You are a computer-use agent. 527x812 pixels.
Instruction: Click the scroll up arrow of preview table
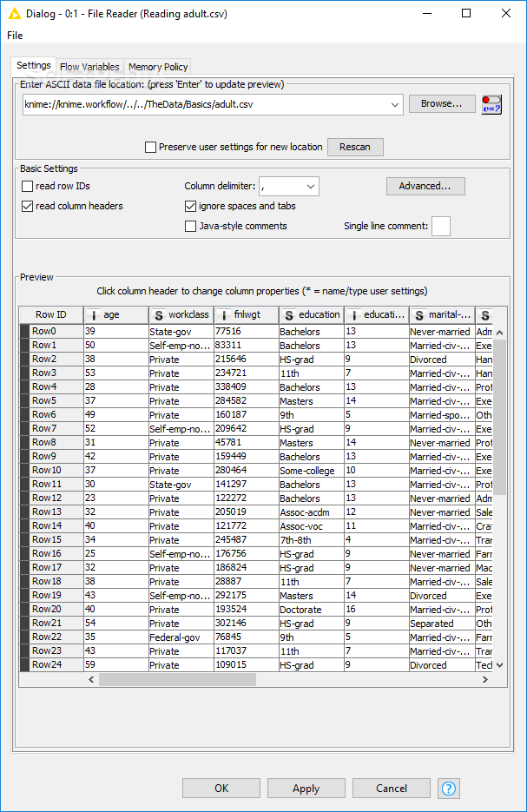(x=499, y=333)
